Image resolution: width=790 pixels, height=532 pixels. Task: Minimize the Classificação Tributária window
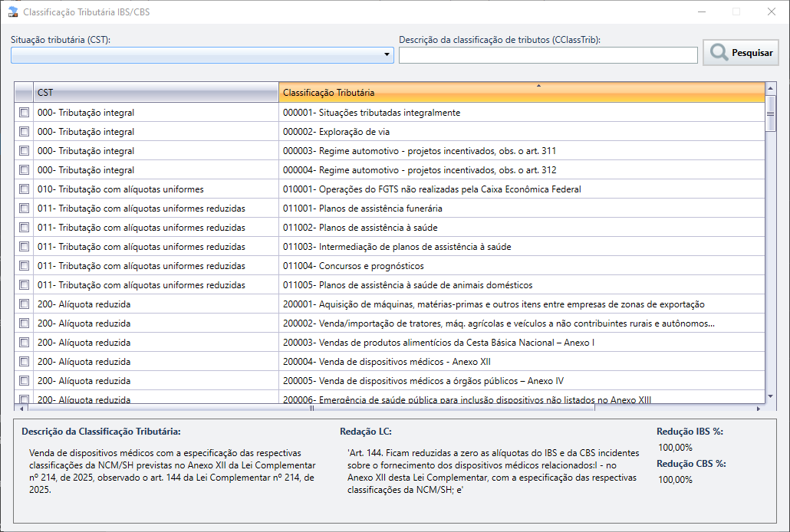(701, 12)
